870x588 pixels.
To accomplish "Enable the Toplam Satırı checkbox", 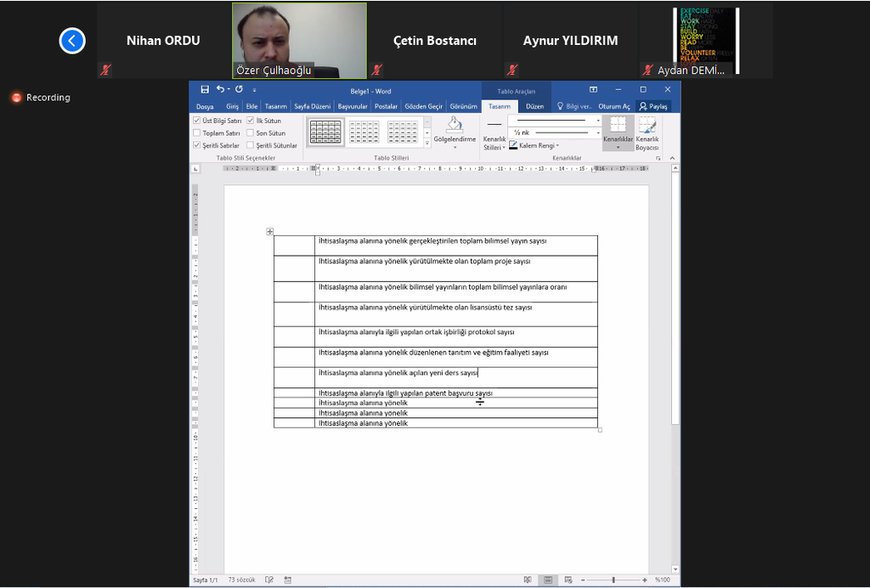I will point(197,133).
